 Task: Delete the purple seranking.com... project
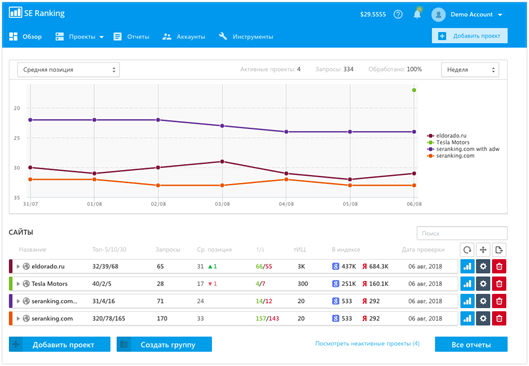pyautogui.click(x=499, y=301)
